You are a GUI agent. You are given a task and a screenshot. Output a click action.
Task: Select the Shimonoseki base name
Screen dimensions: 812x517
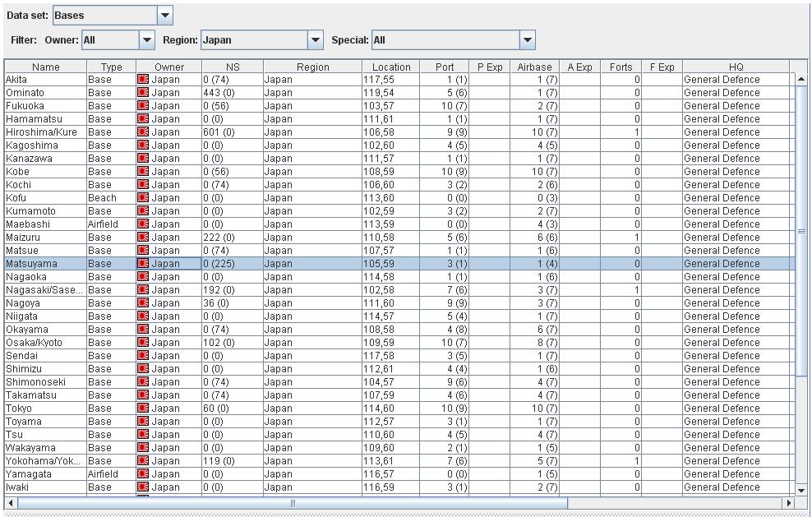(x=35, y=382)
